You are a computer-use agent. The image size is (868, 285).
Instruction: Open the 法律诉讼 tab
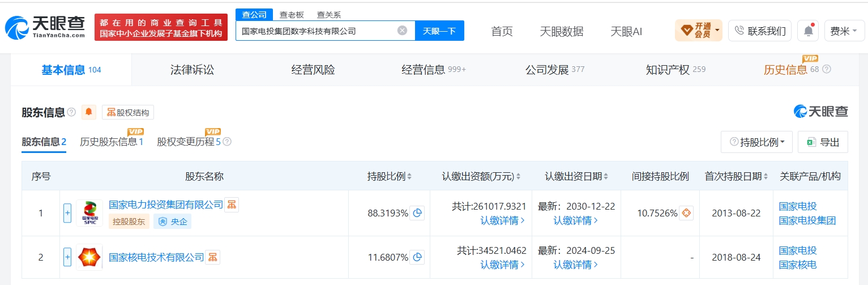tap(193, 70)
